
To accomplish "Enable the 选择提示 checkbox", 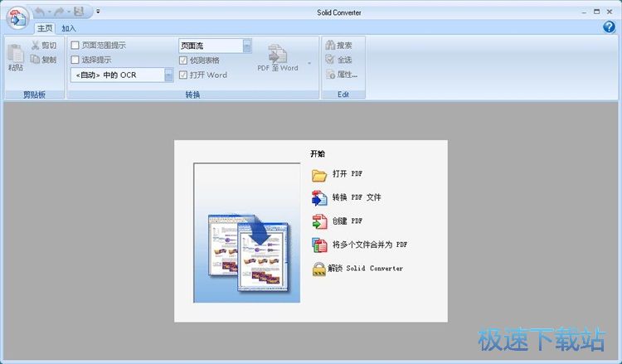I will pyautogui.click(x=75, y=60).
